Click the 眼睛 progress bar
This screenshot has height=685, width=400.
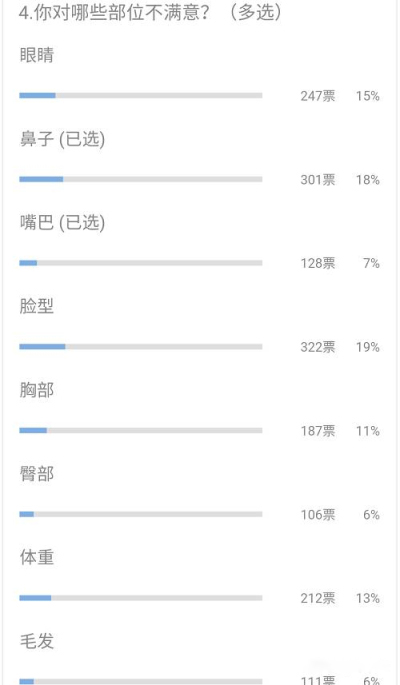tap(141, 95)
